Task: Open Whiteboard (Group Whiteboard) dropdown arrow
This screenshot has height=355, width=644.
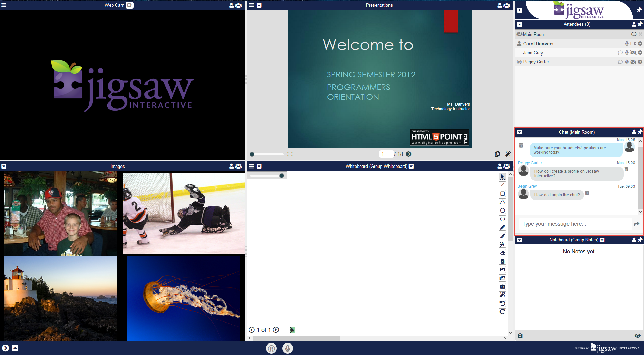Action: click(411, 166)
